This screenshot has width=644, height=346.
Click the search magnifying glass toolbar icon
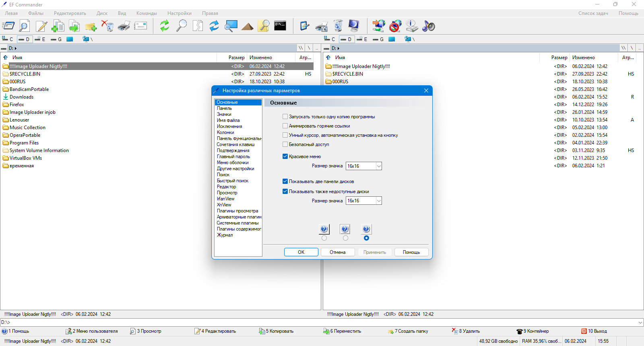click(x=182, y=26)
